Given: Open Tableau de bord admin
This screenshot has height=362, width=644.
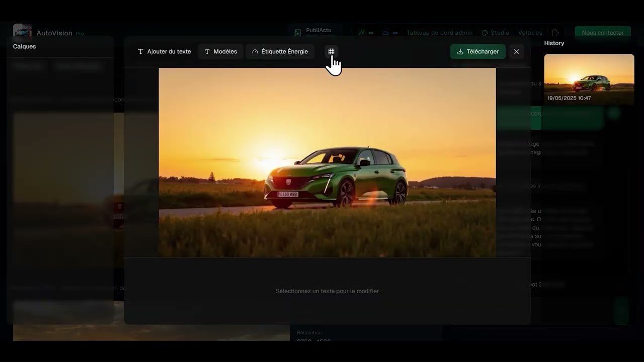Looking at the screenshot, I should click(439, 33).
